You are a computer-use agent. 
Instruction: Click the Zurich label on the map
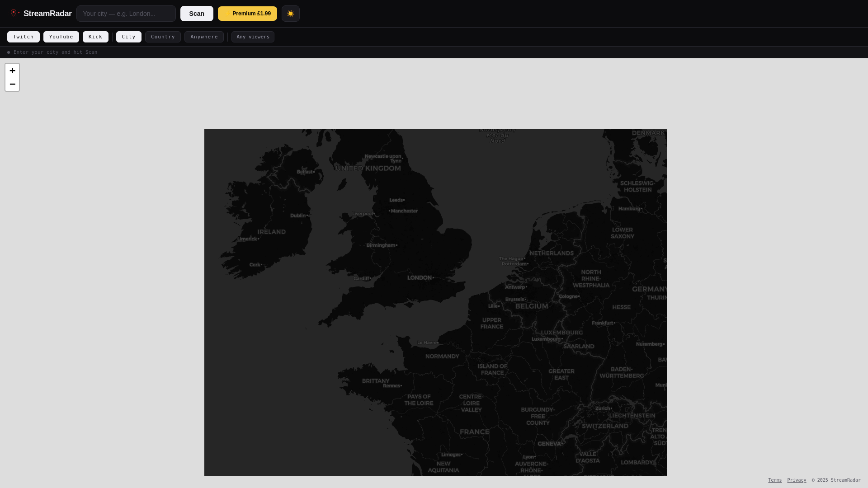tap(603, 408)
